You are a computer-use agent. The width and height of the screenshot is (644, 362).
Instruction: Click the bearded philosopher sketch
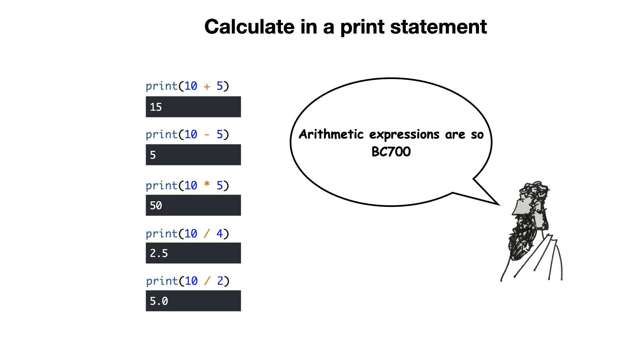[532, 231]
